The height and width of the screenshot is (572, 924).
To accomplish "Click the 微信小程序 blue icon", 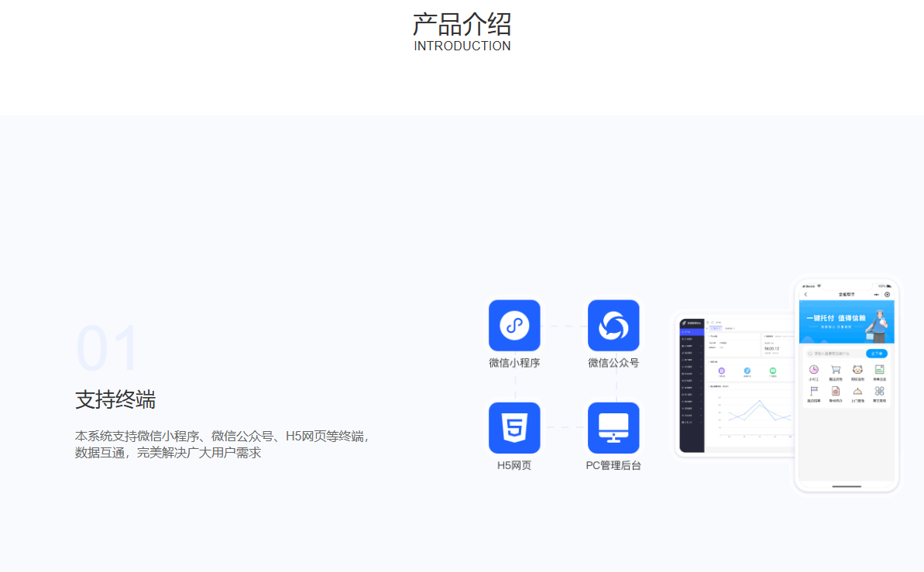I will pyautogui.click(x=514, y=325).
